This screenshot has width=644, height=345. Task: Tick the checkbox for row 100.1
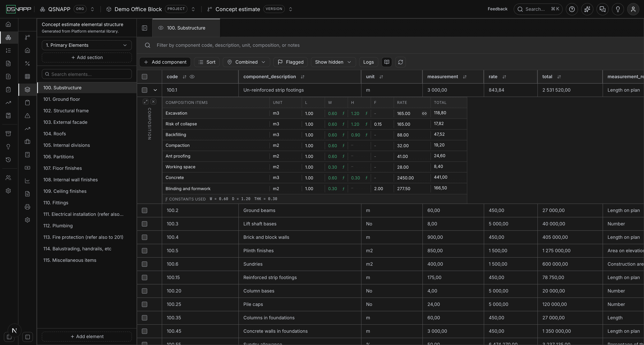pyautogui.click(x=145, y=90)
